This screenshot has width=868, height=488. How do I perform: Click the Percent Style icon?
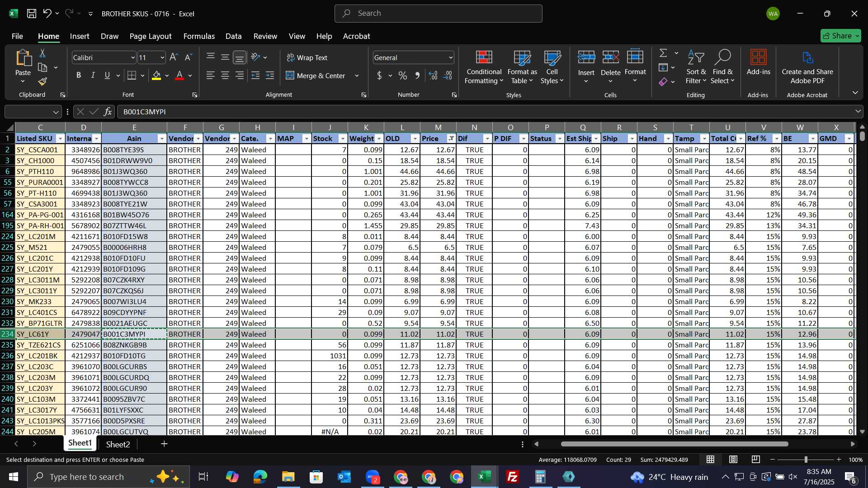coord(402,75)
